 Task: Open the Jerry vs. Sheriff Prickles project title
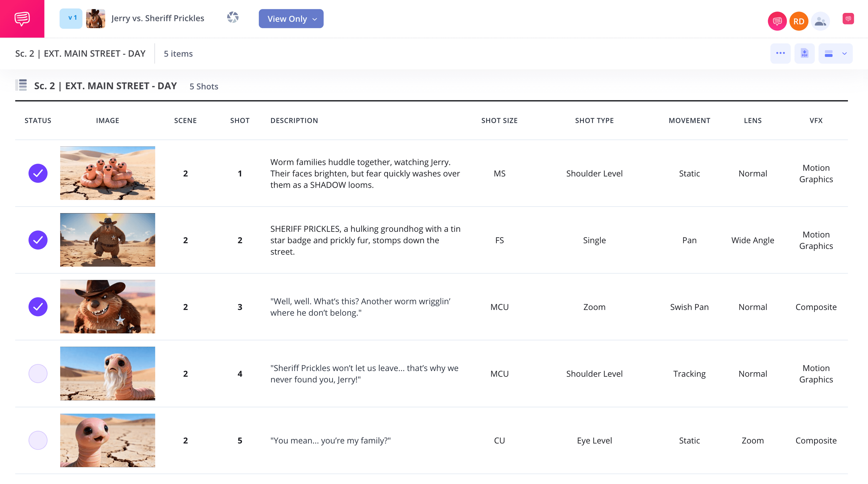(x=158, y=18)
